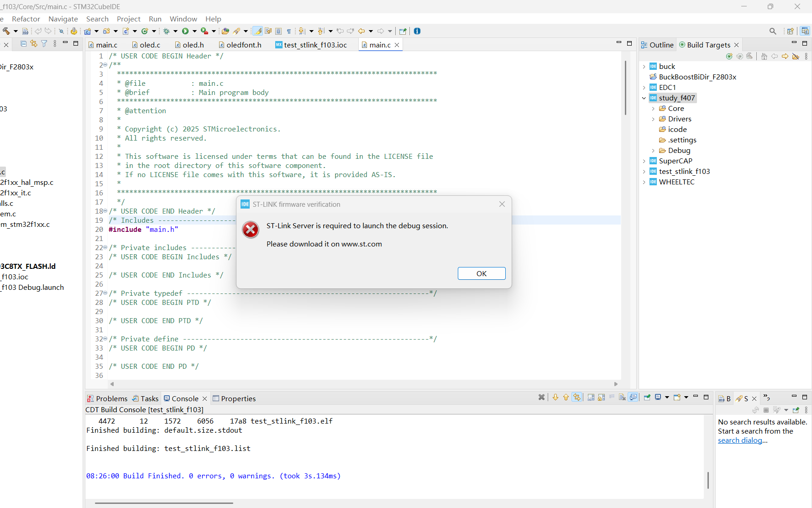Open the Refactor menu

click(26, 19)
